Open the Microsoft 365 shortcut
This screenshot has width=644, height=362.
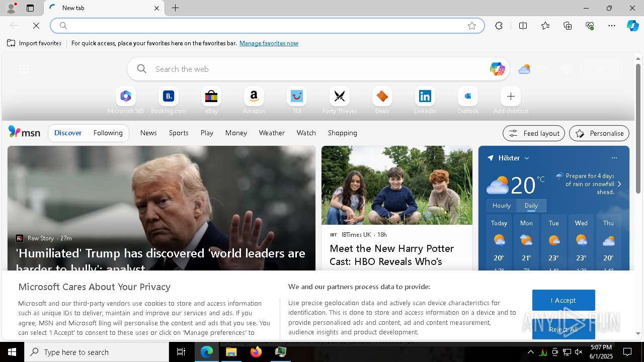coord(126,101)
